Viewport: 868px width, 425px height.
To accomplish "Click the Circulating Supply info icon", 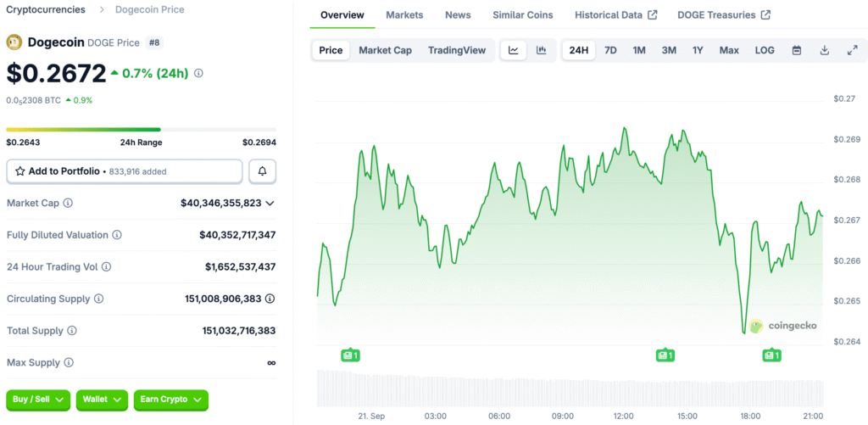I will click(98, 299).
